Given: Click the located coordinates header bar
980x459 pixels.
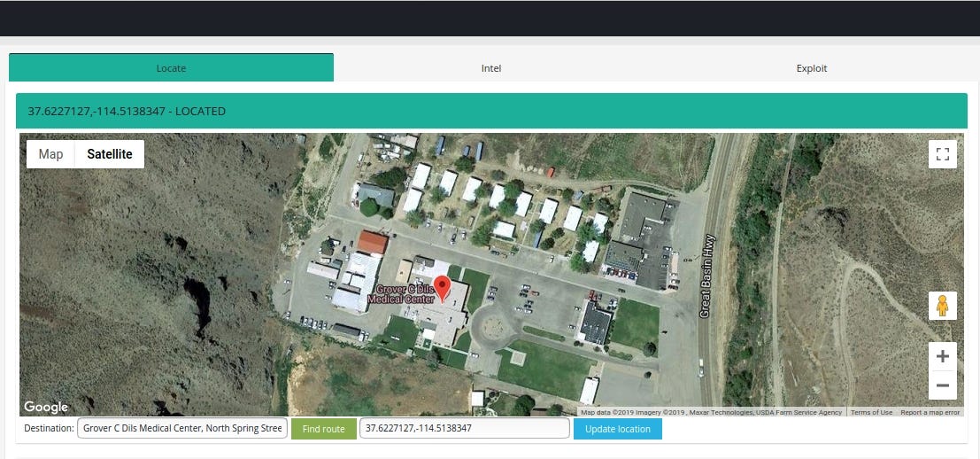Looking at the screenshot, I should 491,112.
